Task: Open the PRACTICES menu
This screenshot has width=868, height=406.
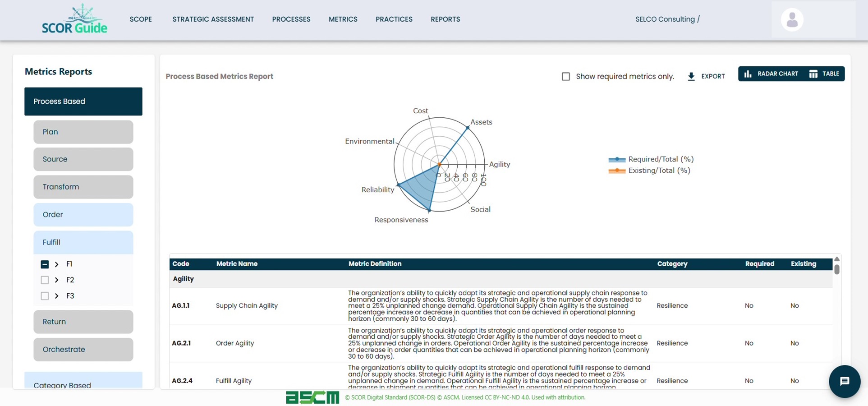Action: click(394, 19)
